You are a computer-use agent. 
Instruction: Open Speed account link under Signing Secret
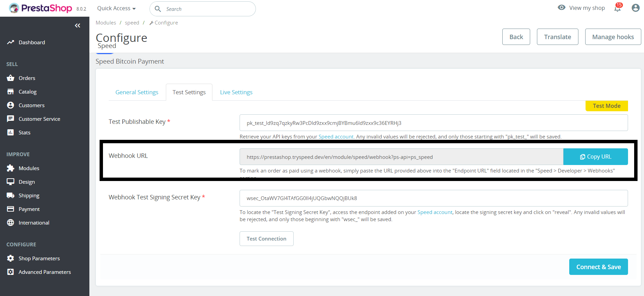435,212
